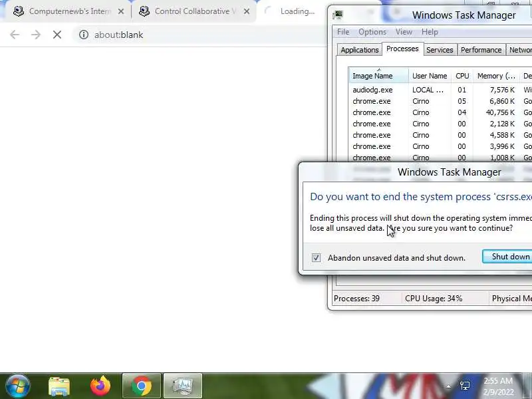
Task: Sort processes by Image Name column
Action: [378, 76]
